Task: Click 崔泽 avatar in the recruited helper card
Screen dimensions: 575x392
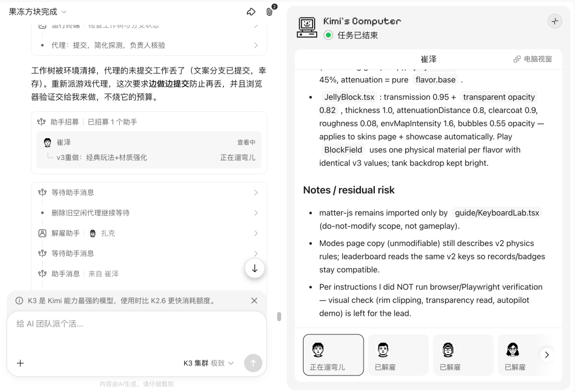Action: click(47, 142)
